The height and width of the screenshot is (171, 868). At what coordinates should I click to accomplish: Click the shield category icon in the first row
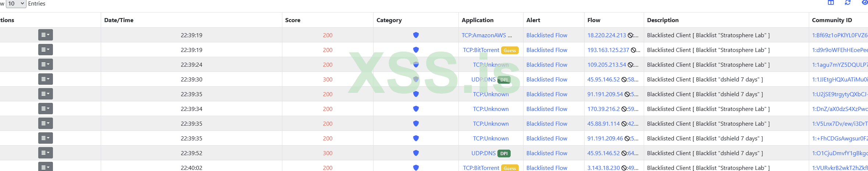tap(416, 35)
